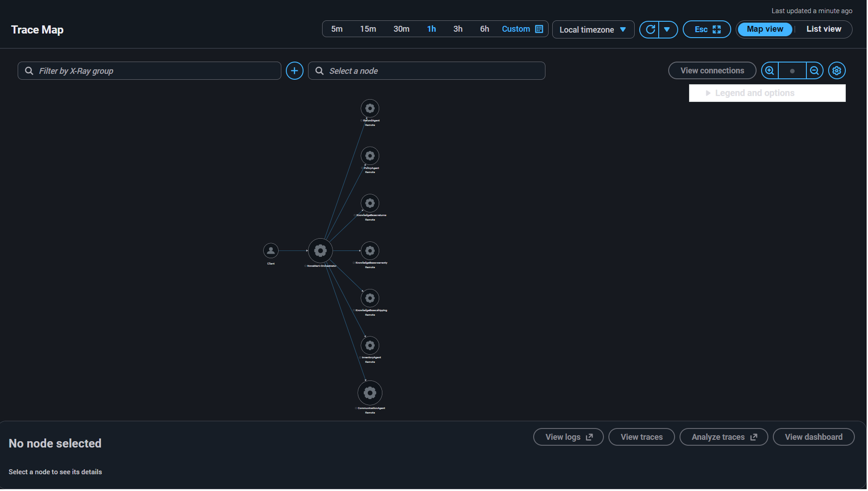868x491 pixels.
Task: Zoom in on the trace map
Action: click(x=770, y=71)
